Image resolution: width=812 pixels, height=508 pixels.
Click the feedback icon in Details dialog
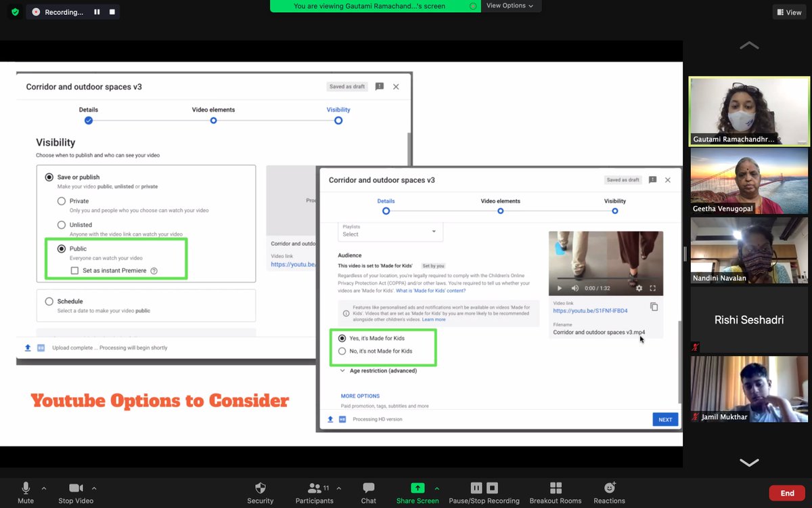tap(652, 180)
